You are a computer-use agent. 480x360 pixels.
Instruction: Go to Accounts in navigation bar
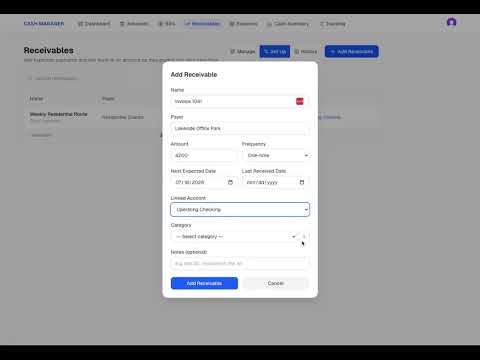(134, 24)
